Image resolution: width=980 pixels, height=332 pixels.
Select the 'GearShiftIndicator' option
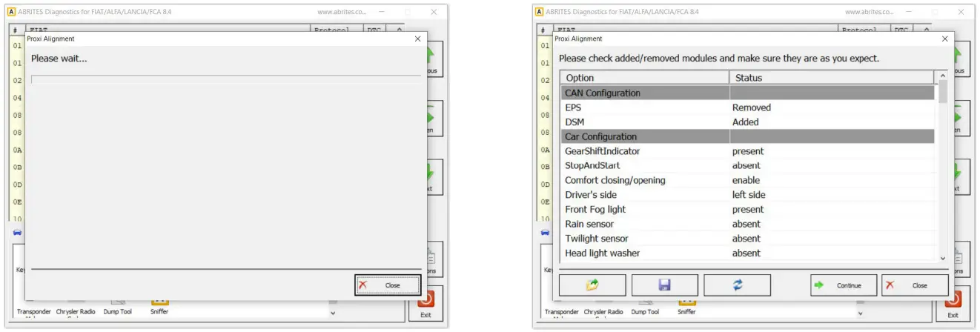pyautogui.click(x=747, y=151)
